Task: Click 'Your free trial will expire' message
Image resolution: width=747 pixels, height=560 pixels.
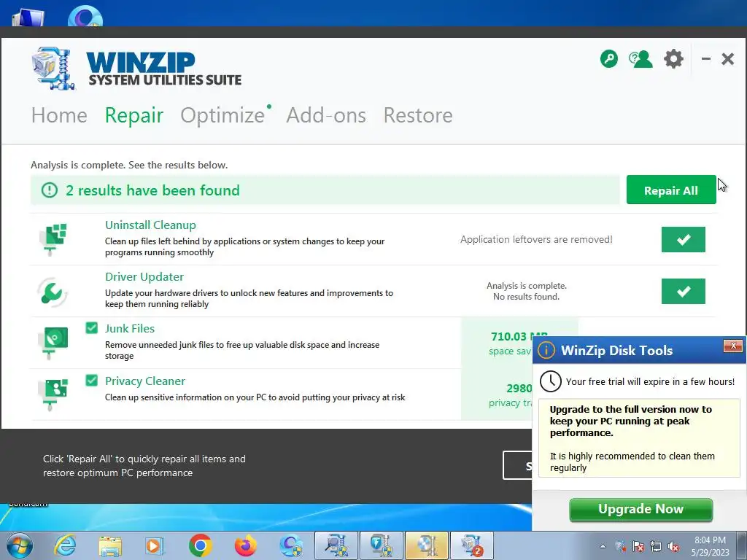Action: coord(650,381)
